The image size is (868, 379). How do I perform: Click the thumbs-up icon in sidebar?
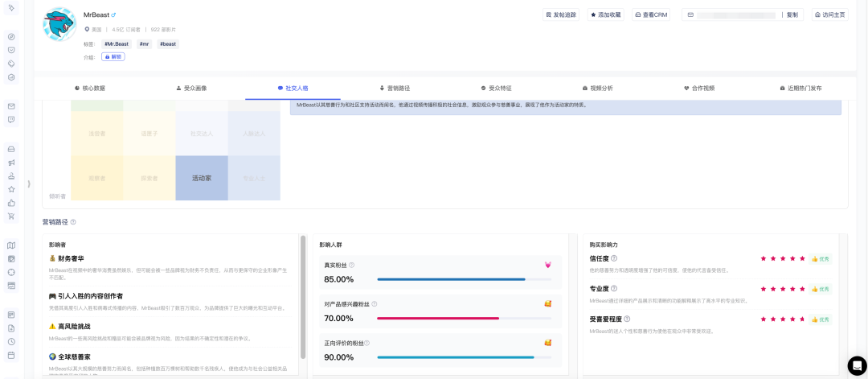point(11,203)
